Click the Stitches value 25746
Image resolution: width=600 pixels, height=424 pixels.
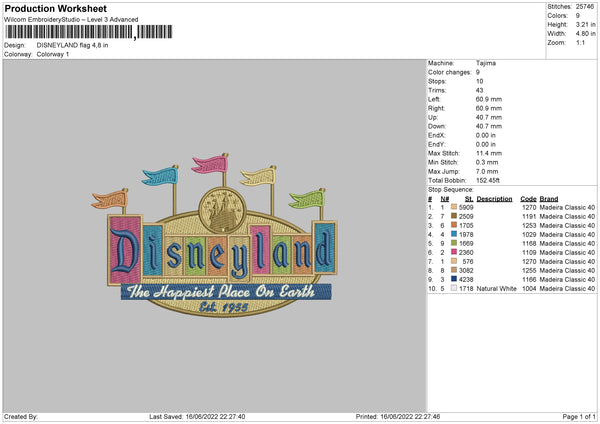coord(585,7)
